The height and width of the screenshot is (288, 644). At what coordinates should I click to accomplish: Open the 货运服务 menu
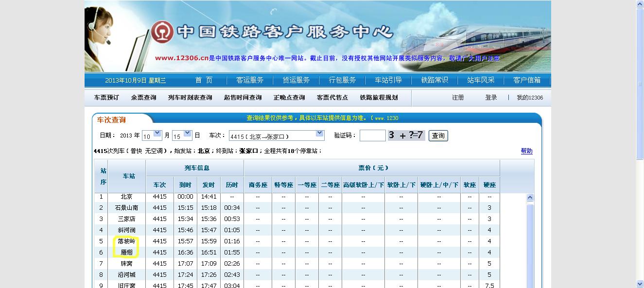tap(296, 80)
